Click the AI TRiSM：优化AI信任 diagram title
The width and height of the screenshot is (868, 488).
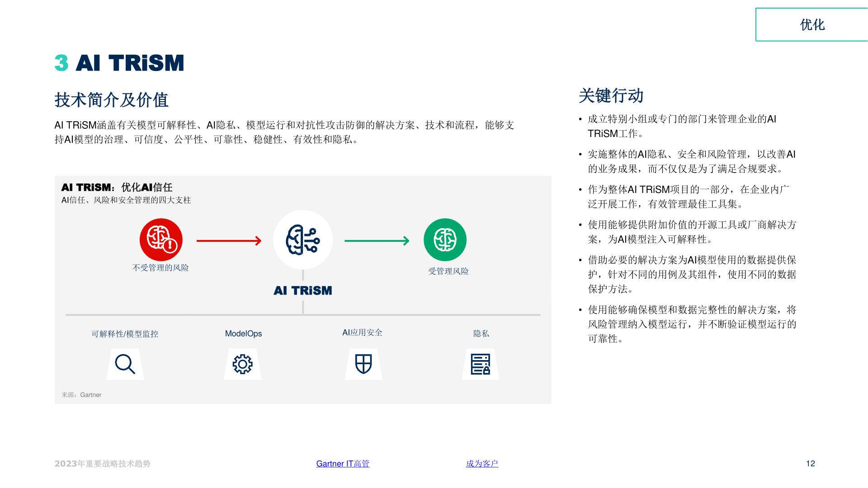pos(117,188)
